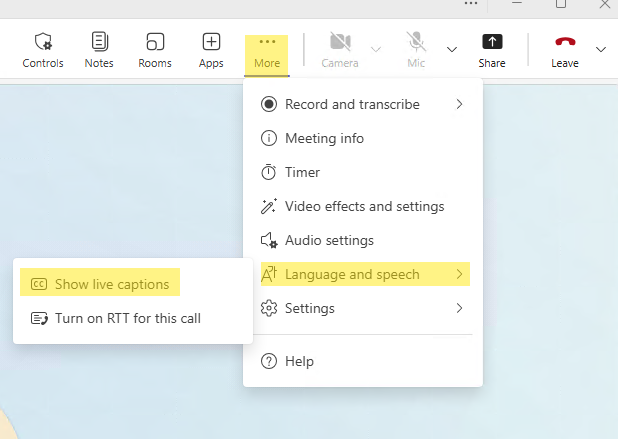Open the title bar ellipsis menu

coord(472,4)
